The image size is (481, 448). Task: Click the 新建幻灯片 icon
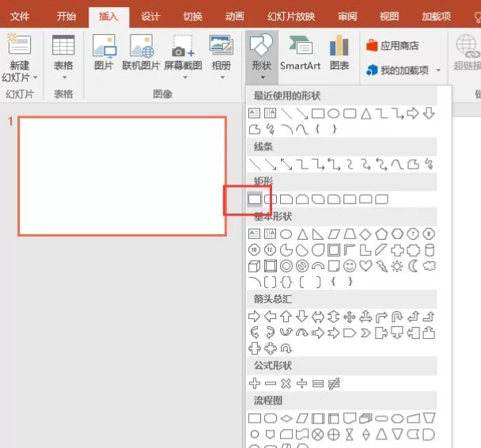(19, 44)
